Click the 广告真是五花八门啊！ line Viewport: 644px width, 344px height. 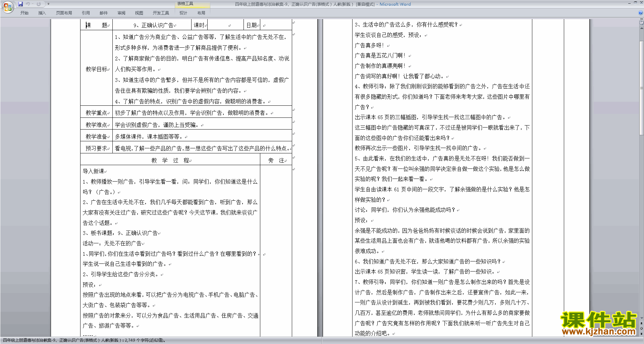point(380,55)
